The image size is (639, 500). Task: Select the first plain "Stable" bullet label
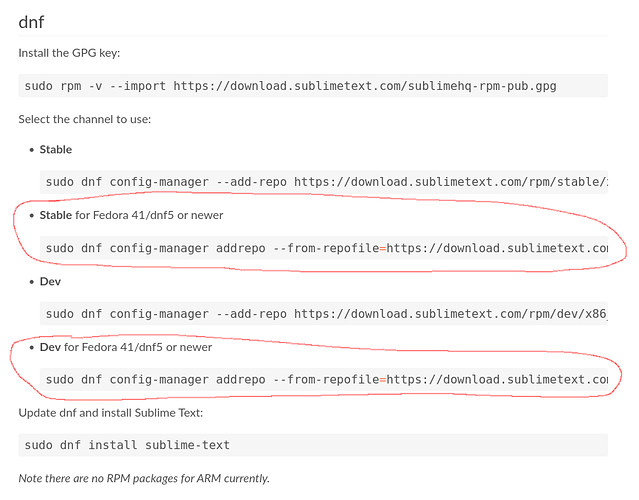click(x=56, y=149)
